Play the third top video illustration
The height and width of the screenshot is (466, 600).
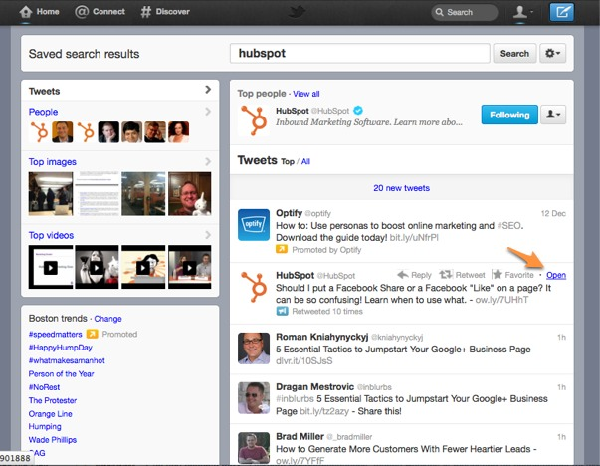point(143,267)
